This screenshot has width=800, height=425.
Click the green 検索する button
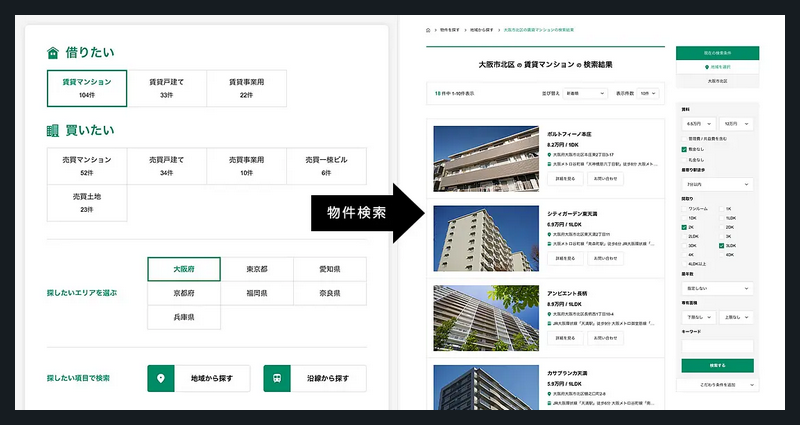point(717,365)
